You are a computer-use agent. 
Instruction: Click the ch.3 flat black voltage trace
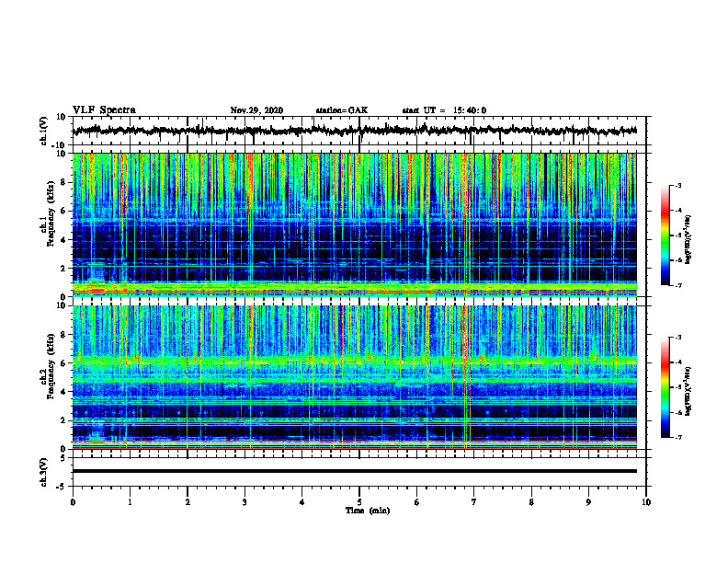(x=354, y=471)
